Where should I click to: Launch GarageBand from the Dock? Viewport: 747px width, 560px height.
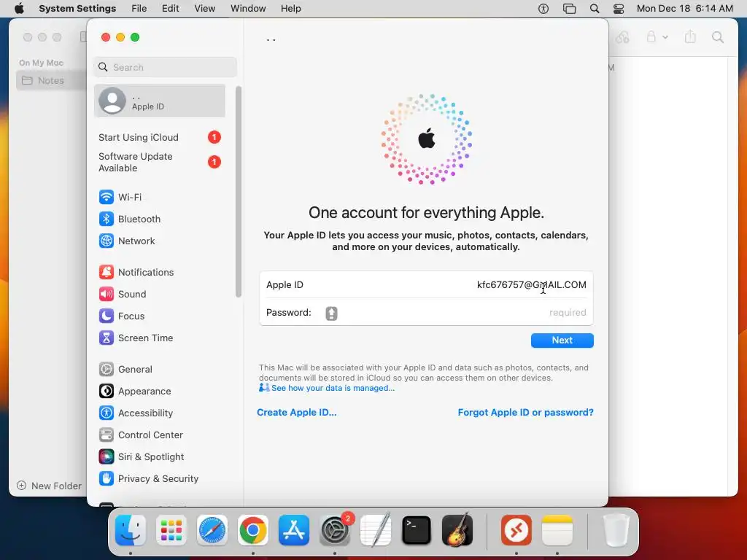pyautogui.click(x=457, y=530)
